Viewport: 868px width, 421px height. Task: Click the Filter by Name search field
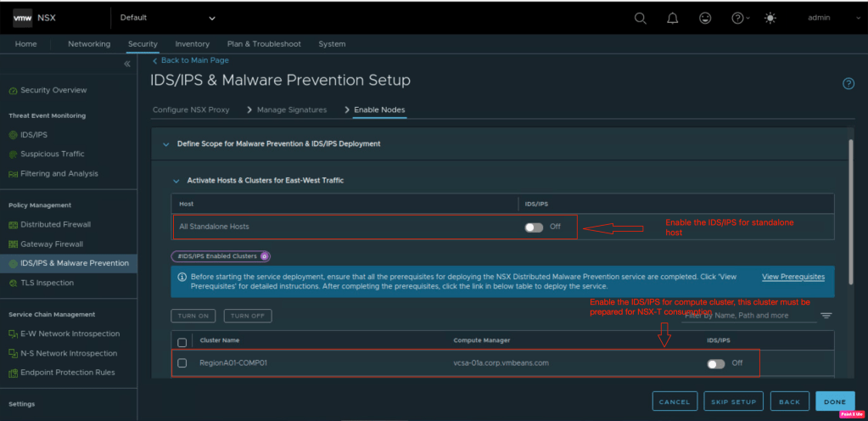pyautogui.click(x=747, y=316)
